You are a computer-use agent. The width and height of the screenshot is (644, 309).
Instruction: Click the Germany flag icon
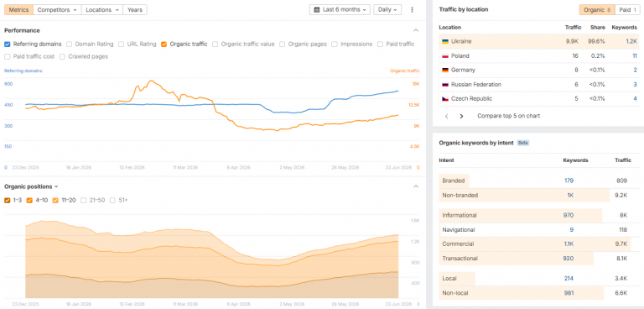tap(444, 71)
